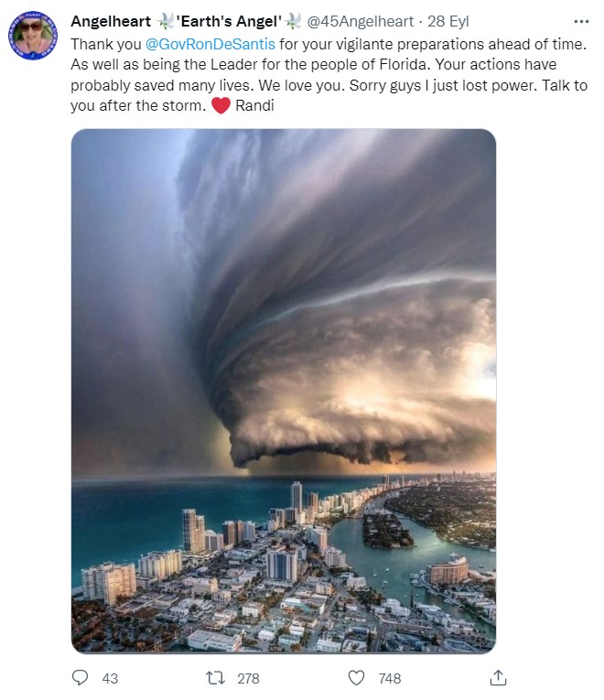Click the @GovRonDeSantis mention link

[x=210, y=44]
